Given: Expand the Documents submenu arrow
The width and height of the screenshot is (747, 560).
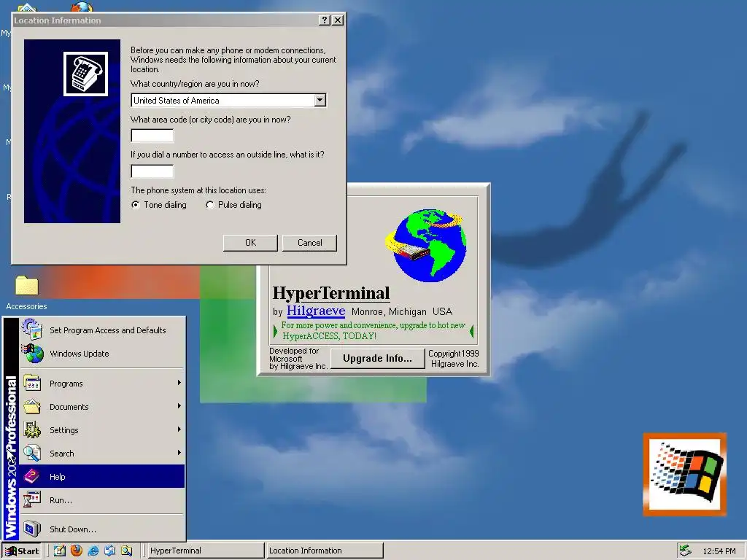Looking at the screenshot, I should click(x=179, y=406).
